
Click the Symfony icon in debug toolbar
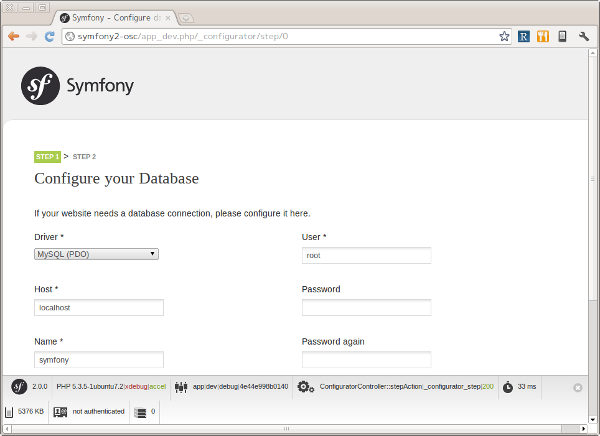pos(19,387)
